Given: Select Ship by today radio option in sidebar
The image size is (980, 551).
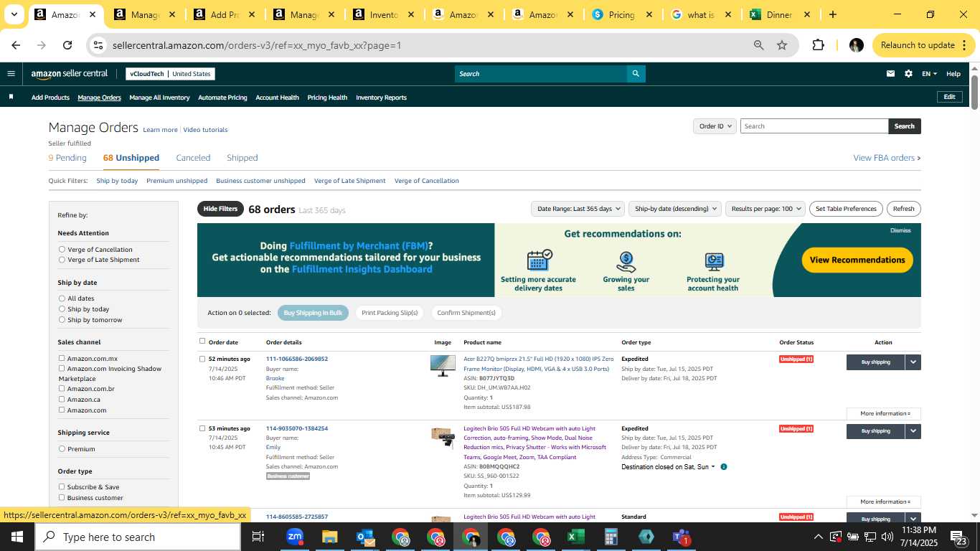Looking at the screenshot, I should coord(62,309).
